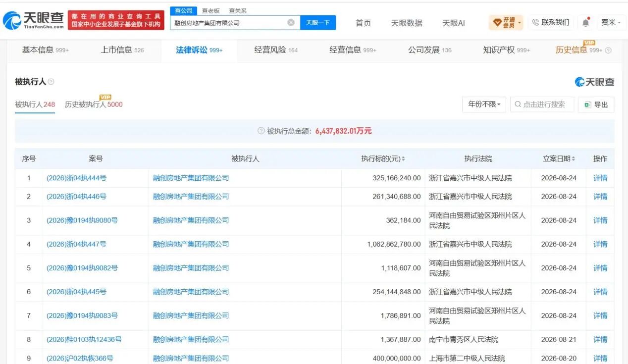Click 上海市第二中级人民法院 court cell

[x=467, y=358]
